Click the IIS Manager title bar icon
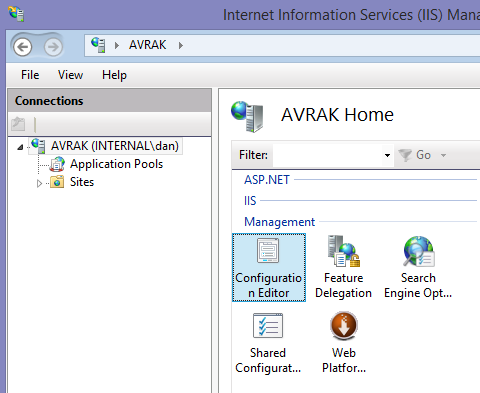Screen dimensions: 480x393 coord(16,14)
